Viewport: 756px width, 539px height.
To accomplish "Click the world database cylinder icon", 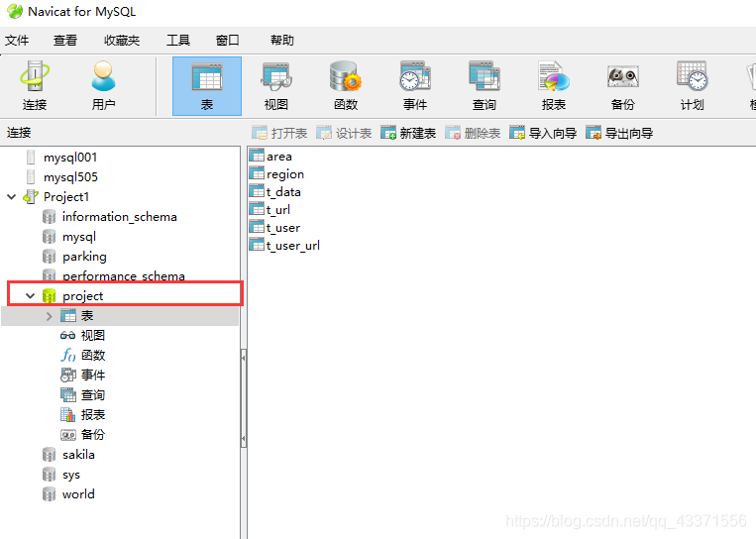I will (x=49, y=494).
